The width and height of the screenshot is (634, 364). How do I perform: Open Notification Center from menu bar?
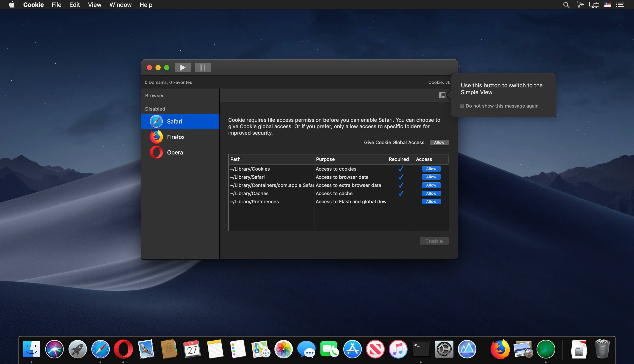point(620,5)
